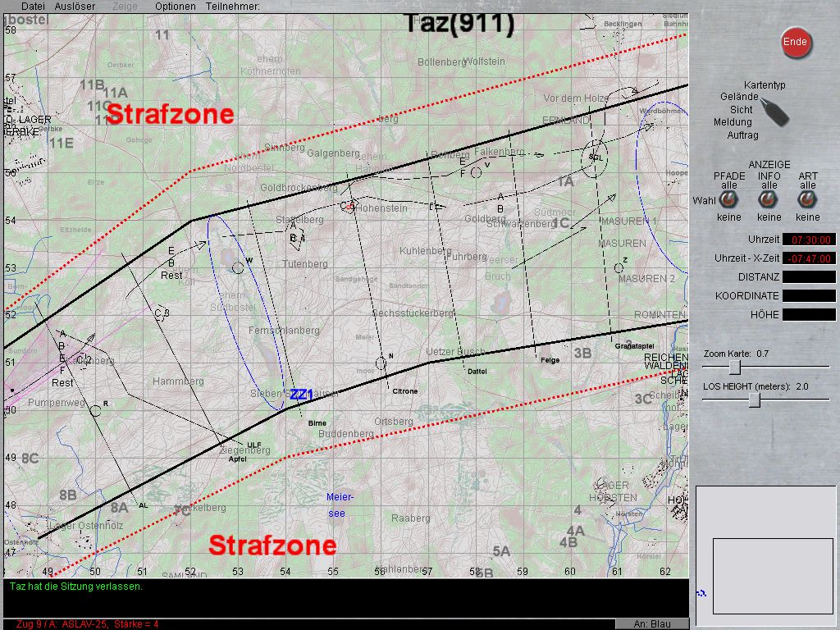The width and height of the screenshot is (840, 630).
Task: Open the Optionen menu
Action: point(175,7)
